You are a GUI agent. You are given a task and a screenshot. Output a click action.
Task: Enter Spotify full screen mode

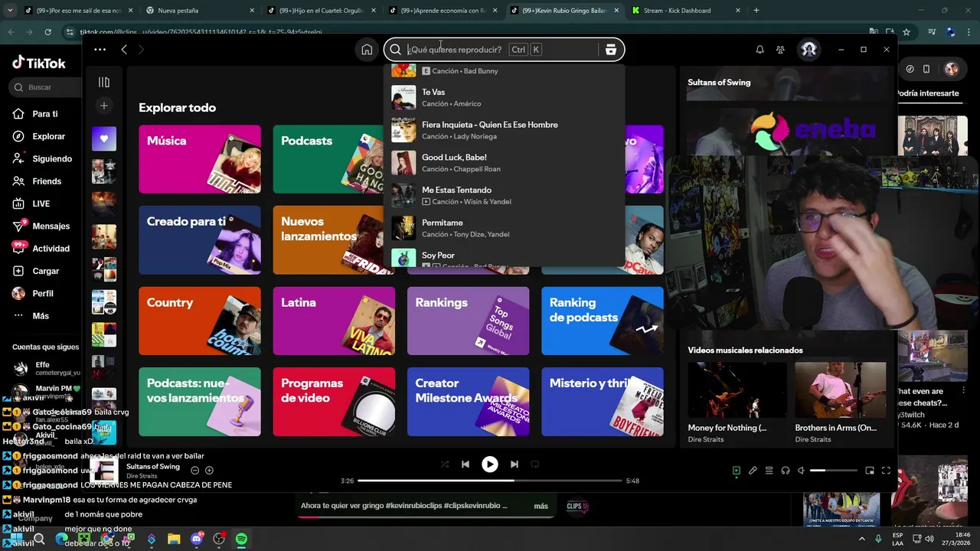(x=886, y=471)
